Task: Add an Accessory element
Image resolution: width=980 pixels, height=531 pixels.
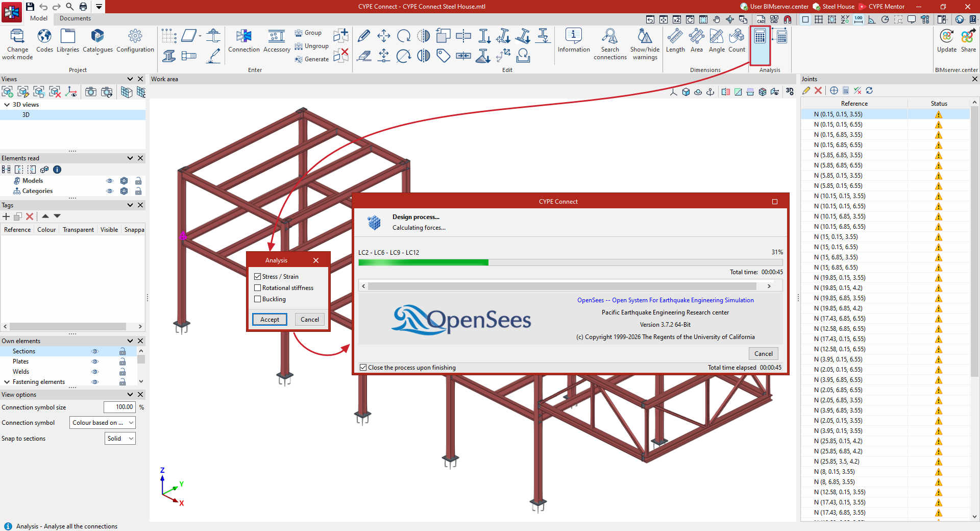Action: point(277,41)
